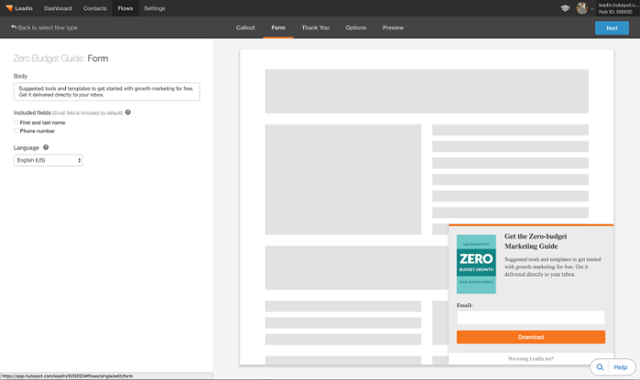Open the Options tab

(x=356, y=28)
